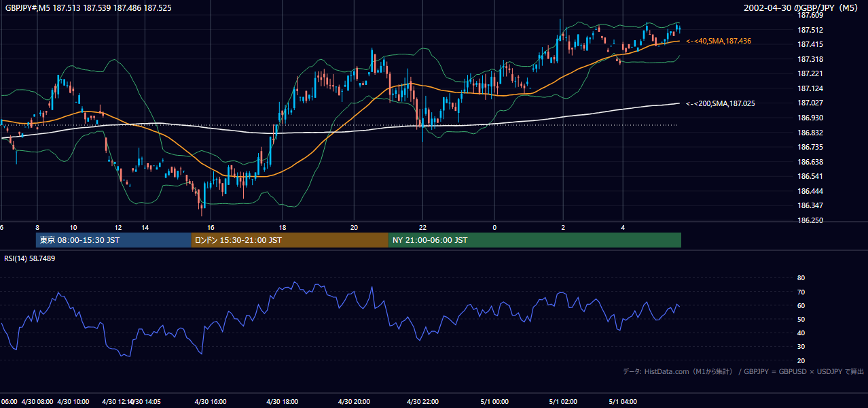
Task: Click price axis label 187.609
Action: [810, 15]
